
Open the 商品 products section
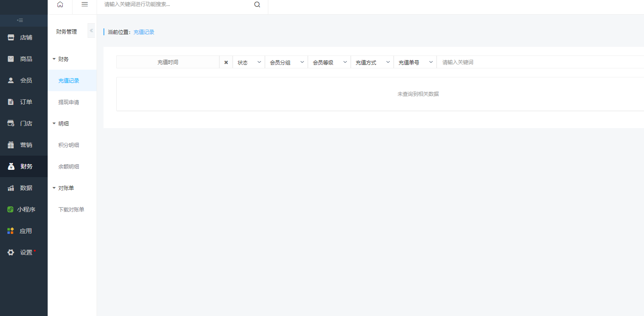coord(24,59)
